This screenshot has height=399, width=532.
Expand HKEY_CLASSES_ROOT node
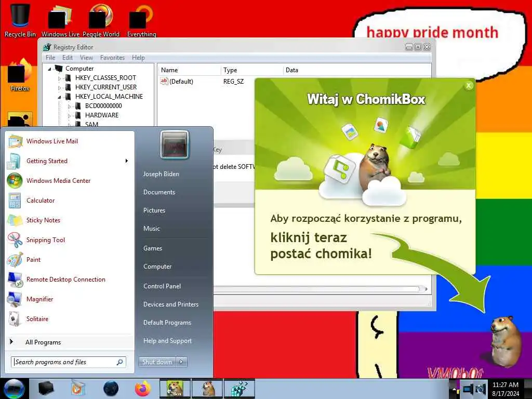pyautogui.click(x=59, y=78)
